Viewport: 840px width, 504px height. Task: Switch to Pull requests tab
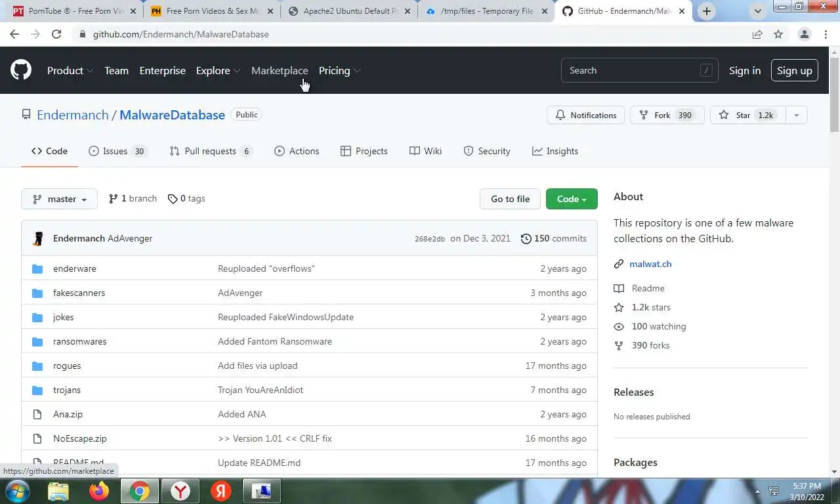[211, 151]
